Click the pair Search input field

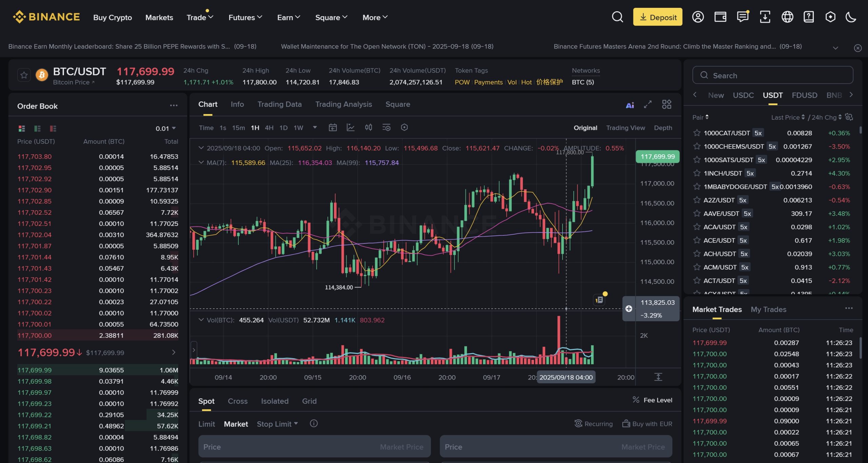coord(773,75)
